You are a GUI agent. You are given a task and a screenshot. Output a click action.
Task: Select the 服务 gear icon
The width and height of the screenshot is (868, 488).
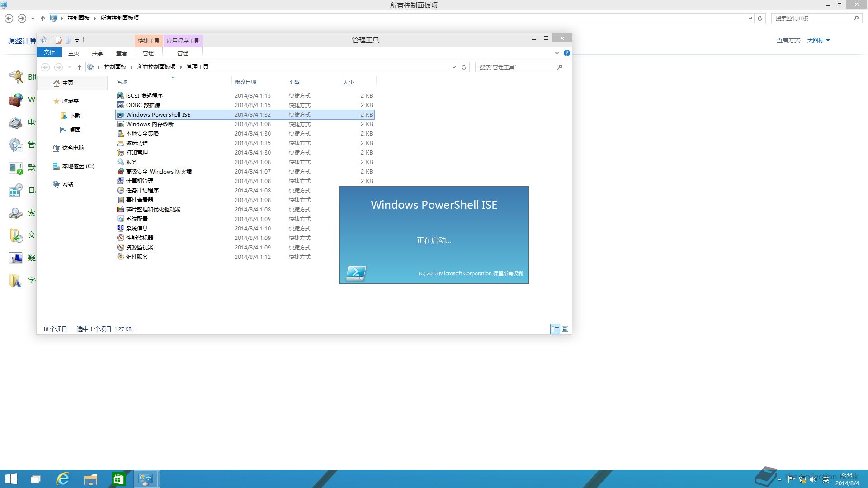(x=120, y=162)
